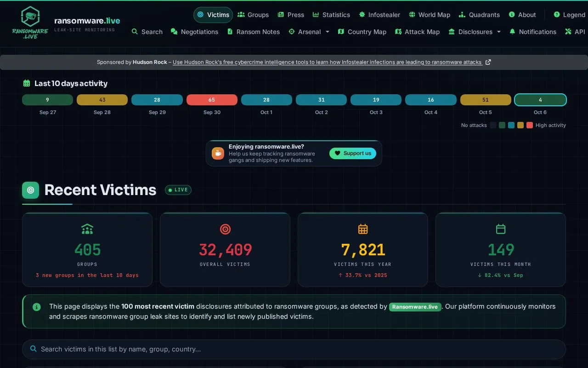
Task: Open the 405 Groups stat card
Action: pos(87,250)
